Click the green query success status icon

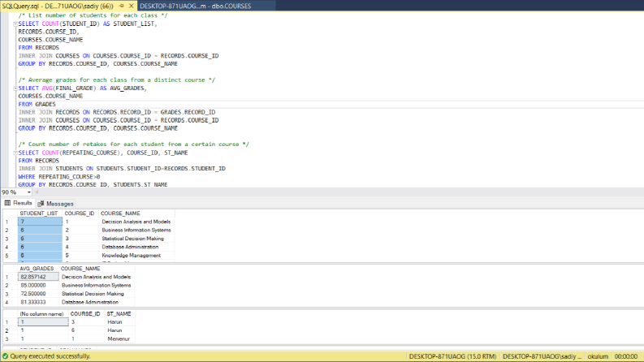pos(6,356)
